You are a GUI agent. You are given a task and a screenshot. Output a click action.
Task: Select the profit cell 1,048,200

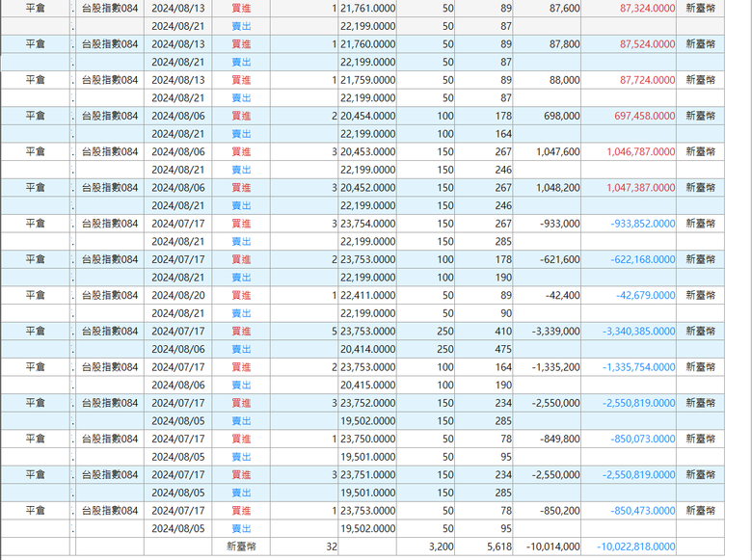[x=558, y=188]
